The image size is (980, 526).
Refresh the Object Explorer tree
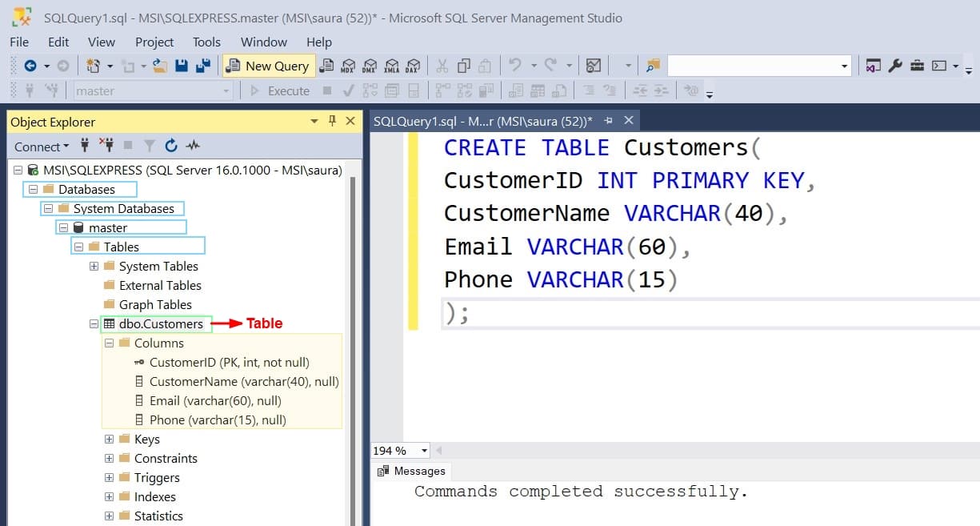171,147
